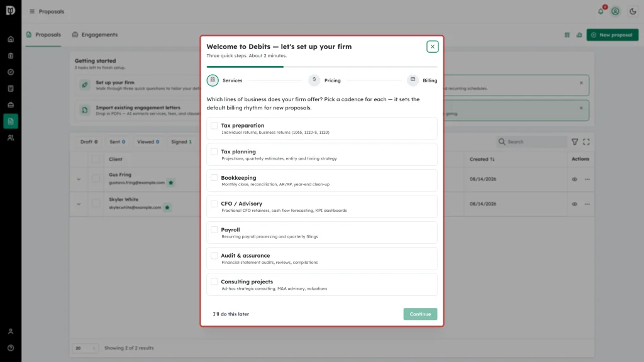Open more actions for Gus Fring
The image size is (644, 362).
(587, 179)
